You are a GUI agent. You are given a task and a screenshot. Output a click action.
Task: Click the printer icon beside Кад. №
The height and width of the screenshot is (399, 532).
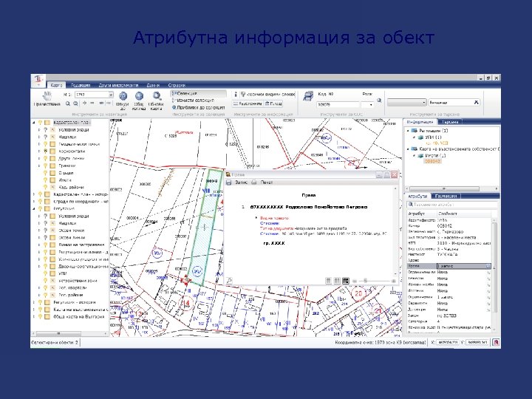point(308,96)
